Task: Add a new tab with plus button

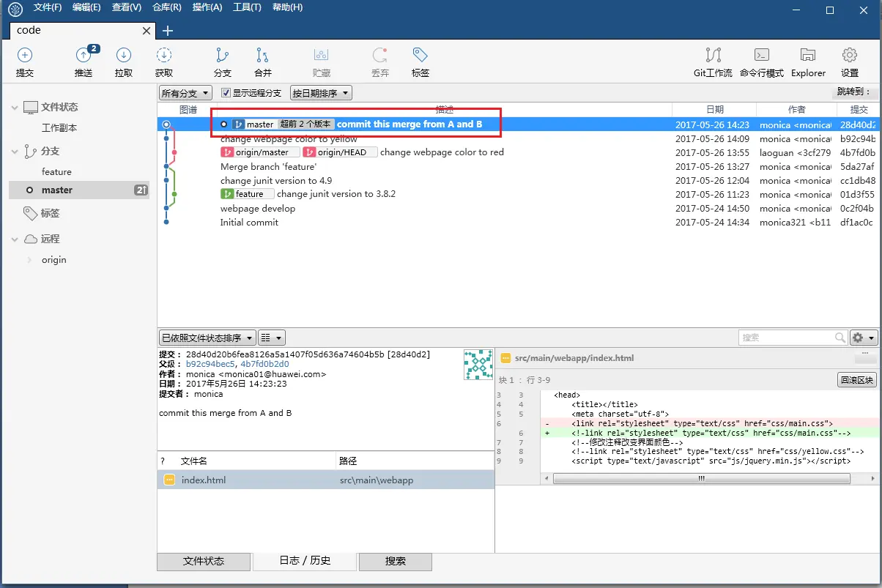Action: tap(168, 31)
